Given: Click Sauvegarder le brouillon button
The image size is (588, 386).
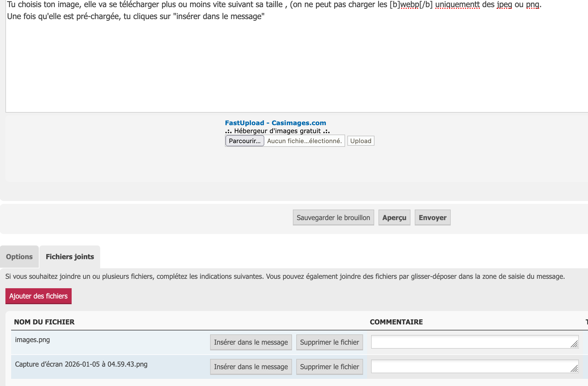Looking at the screenshot, I should (333, 218).
